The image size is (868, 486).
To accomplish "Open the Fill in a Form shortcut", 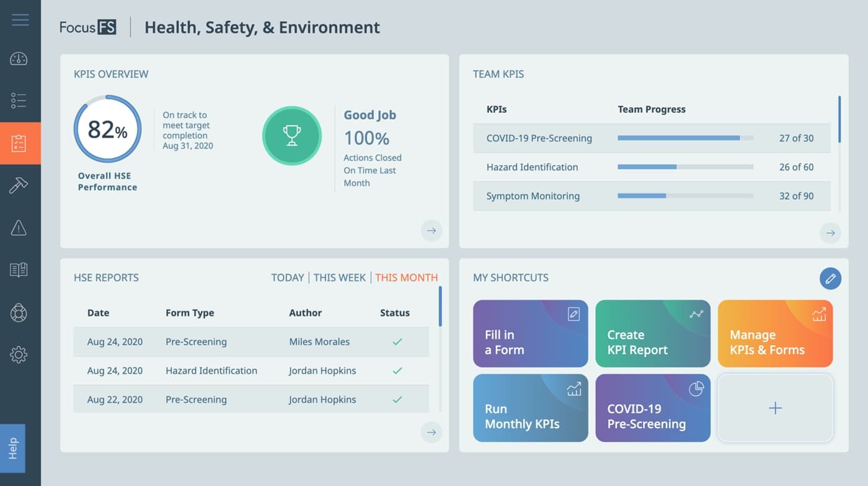I will [530, 334].
